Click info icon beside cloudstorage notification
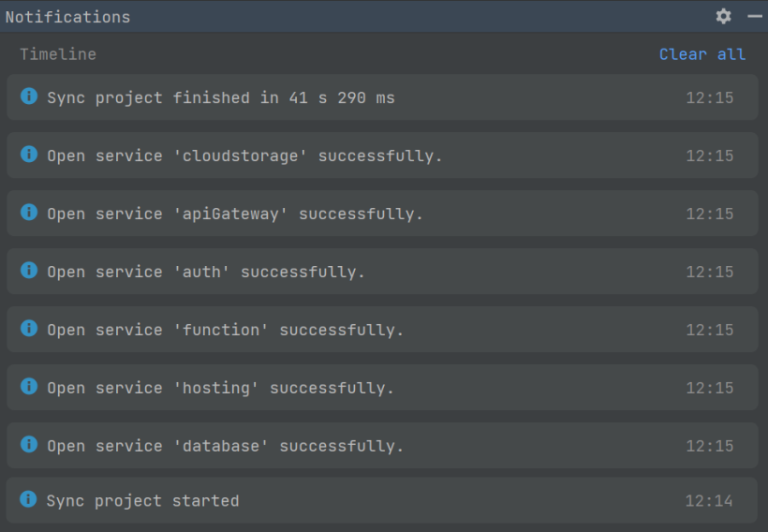 29,155
